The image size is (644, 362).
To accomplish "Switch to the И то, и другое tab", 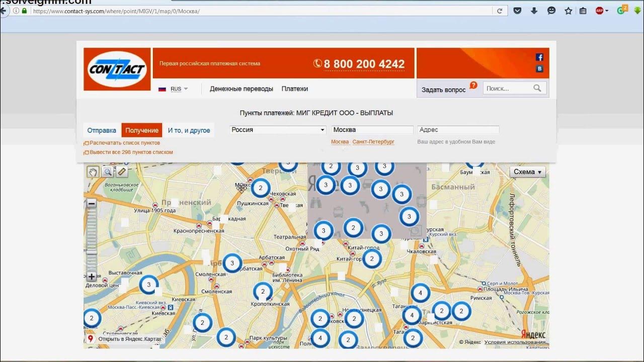I will click(x=189, y=130).
